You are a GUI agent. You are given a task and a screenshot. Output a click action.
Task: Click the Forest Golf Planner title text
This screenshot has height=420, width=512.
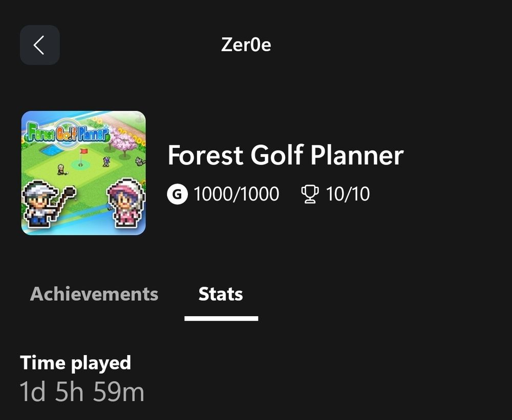click(x=286, y=155)
